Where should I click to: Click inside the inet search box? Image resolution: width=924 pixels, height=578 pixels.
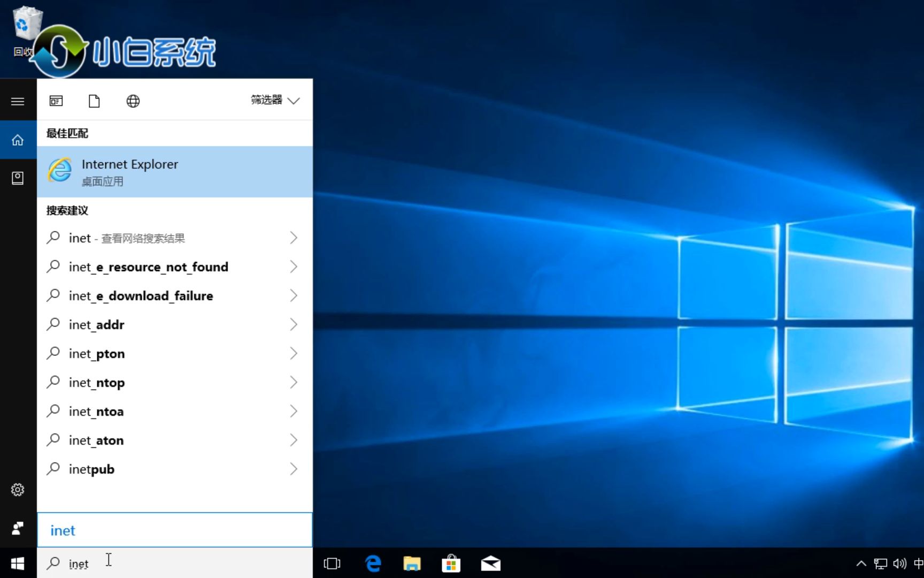[160, 530]
